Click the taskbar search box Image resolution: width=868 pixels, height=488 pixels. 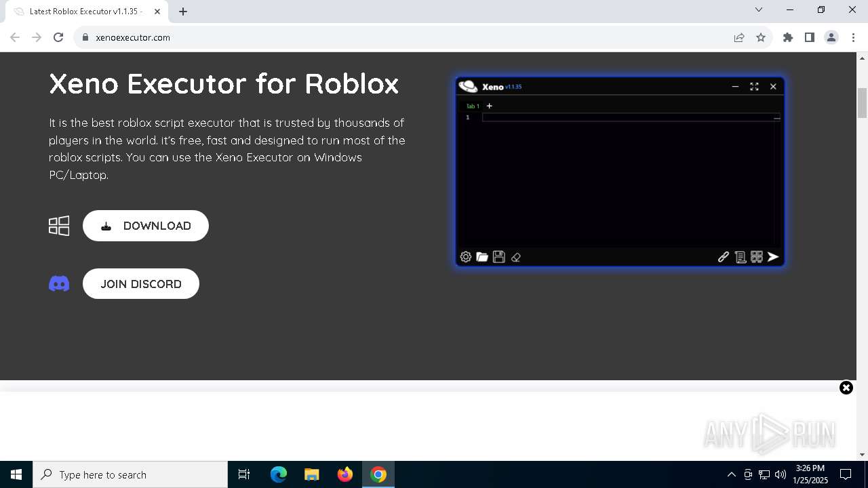(130, 474)
